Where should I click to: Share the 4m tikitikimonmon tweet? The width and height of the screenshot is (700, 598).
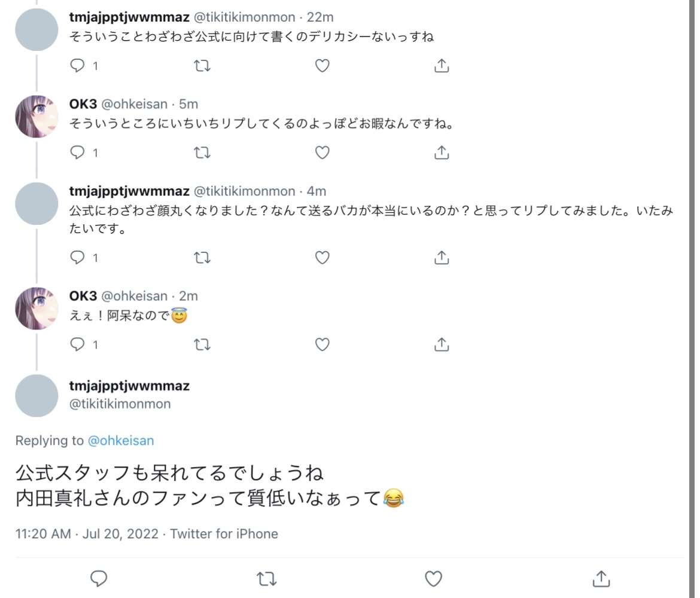click(x=441, y=257)
